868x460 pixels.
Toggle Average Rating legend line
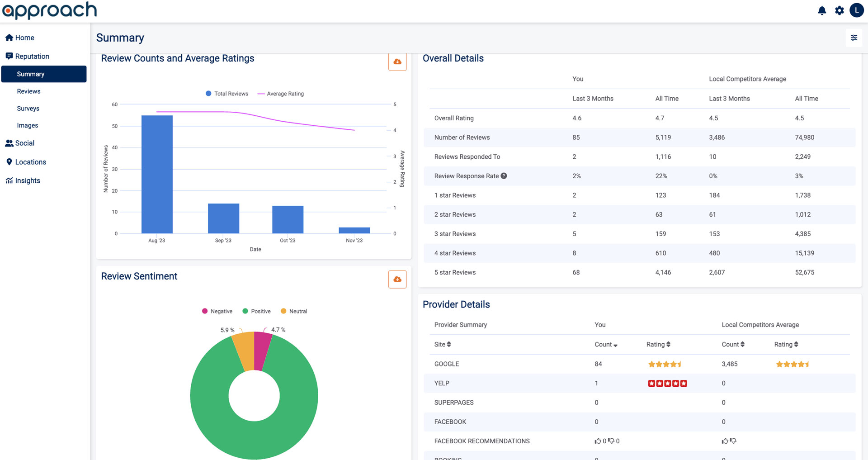point(281,94)
